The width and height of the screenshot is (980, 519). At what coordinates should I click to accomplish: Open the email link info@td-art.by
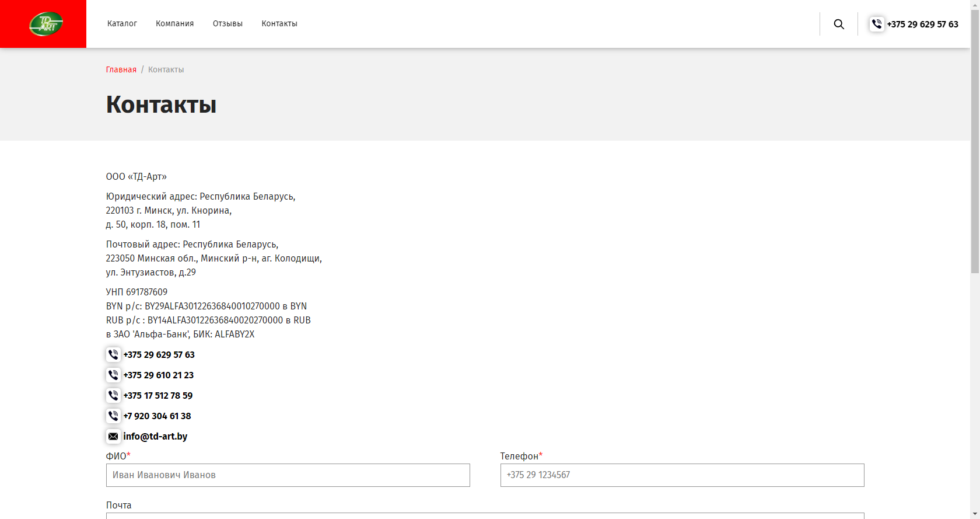155,436
